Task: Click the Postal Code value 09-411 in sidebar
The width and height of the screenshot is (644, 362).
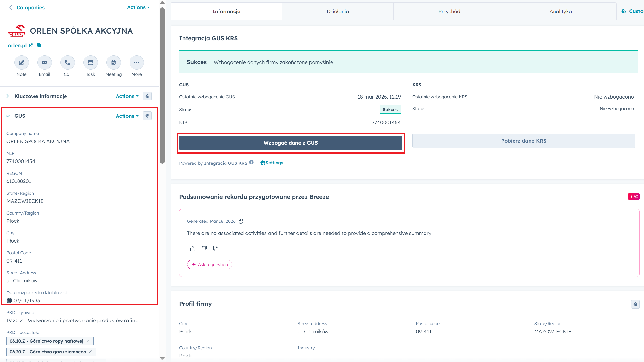Action: [14, 261]
